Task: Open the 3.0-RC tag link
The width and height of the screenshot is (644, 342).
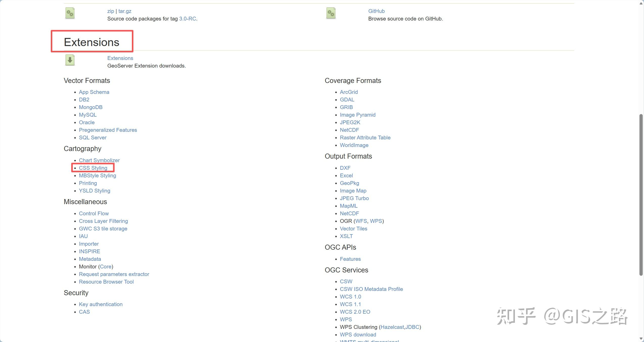Action: (x=187, y=19)
